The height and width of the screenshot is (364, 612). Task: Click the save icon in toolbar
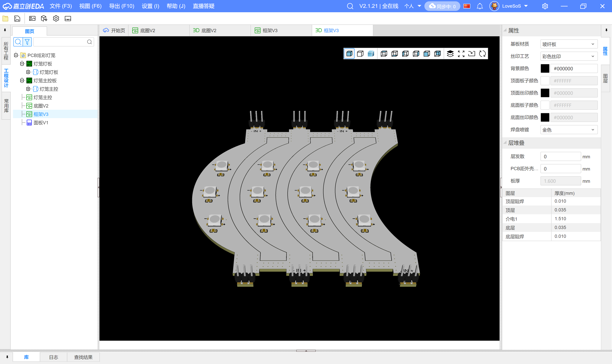pos(17,18)
